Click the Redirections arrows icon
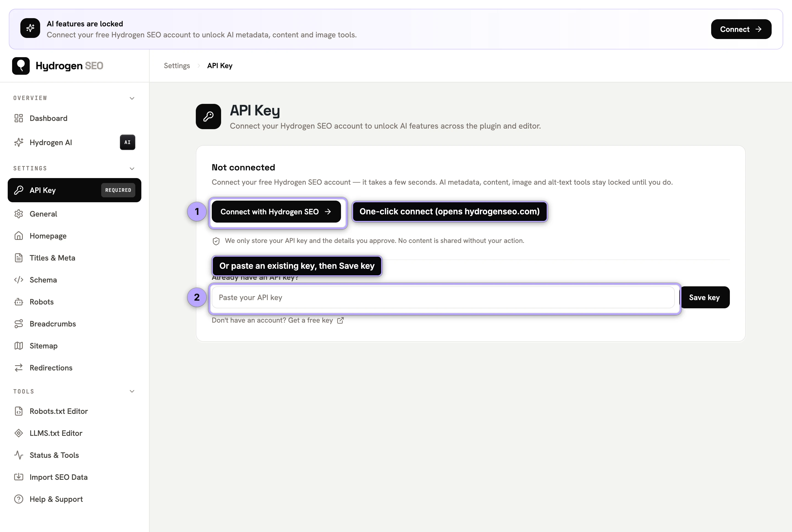 tap(19, 368)
